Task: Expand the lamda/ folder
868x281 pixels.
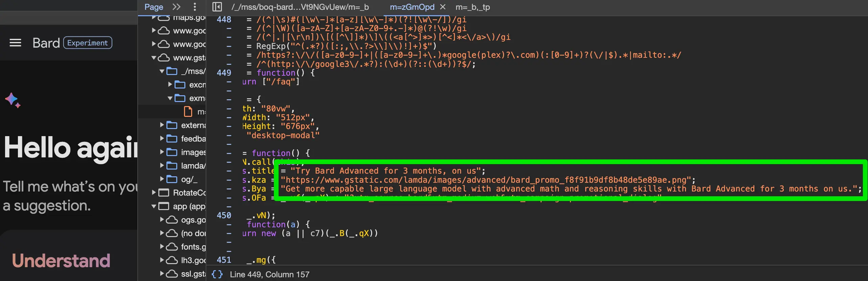Action: (162, 165)
